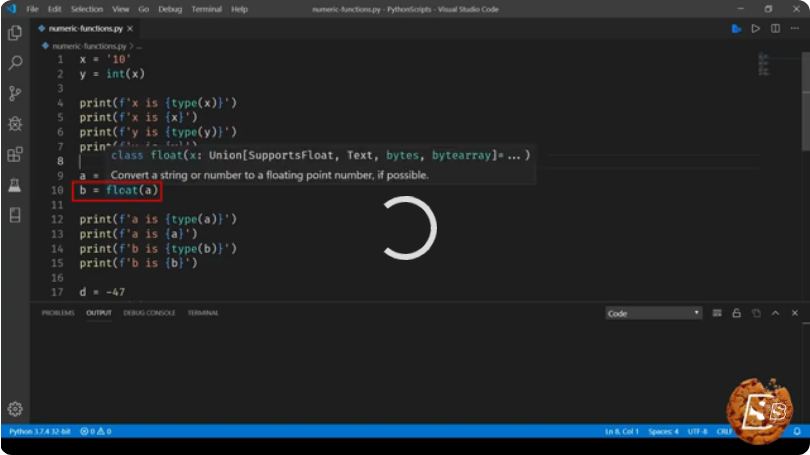The image size is (810, 455).
Task: Expand breadcrumb numeric-functions.py path
Action: tap(89, 46)
